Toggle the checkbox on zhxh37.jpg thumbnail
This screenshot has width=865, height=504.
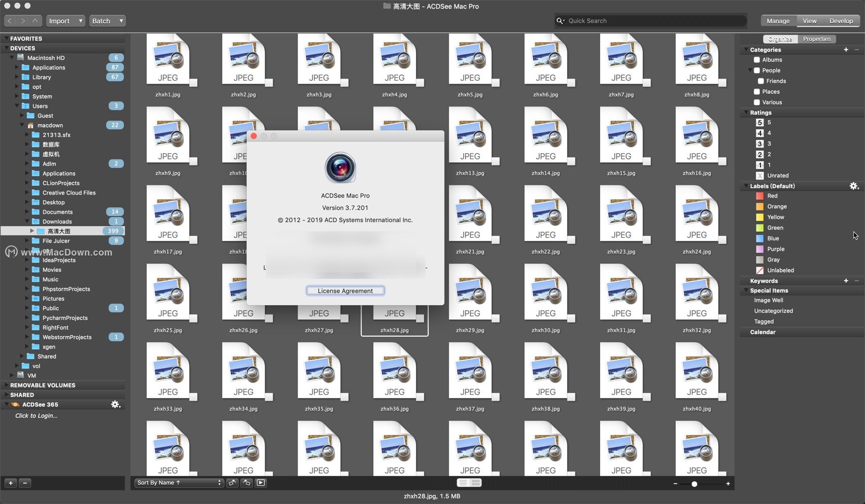496,397
